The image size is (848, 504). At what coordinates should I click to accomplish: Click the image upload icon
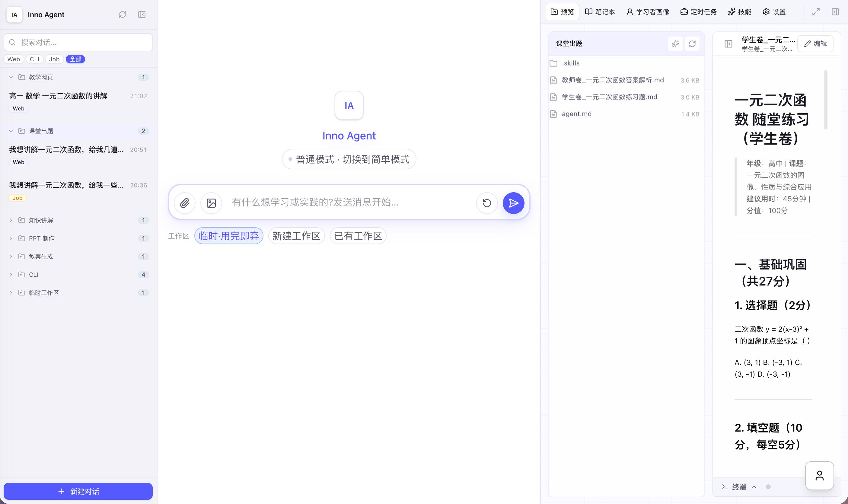point(211,203)
